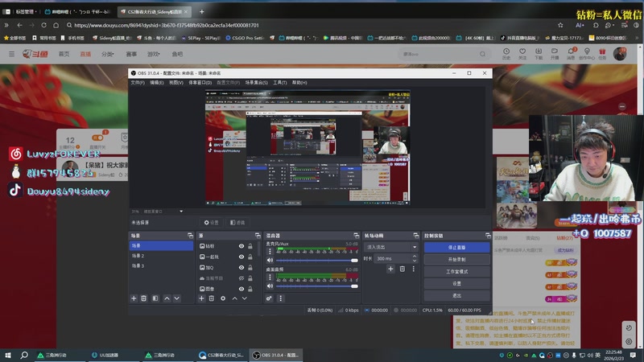Open advanced audio properties gear in mixer
The width and height of the screenshot is (644, 362).
click(x=269, y=298)
